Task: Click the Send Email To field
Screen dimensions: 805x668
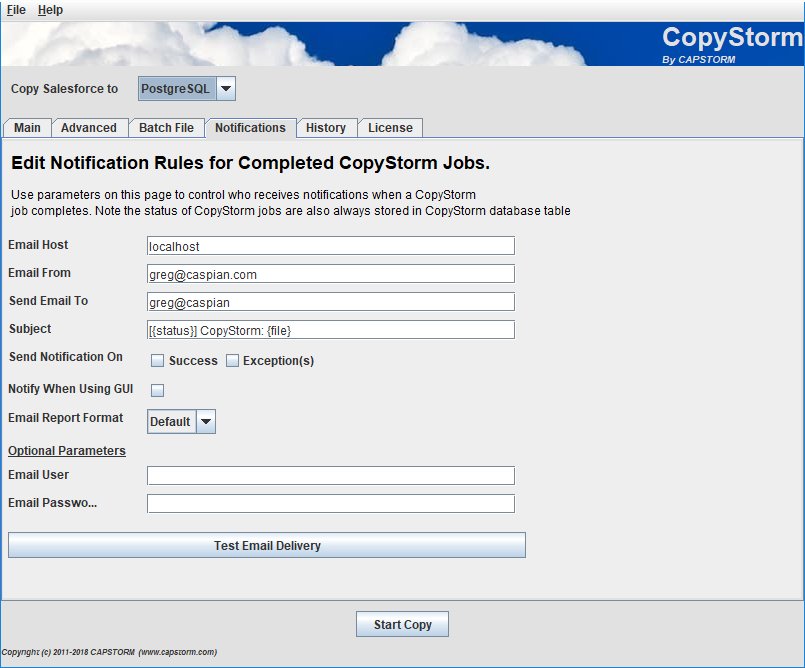Action: [x=331, y=302]
